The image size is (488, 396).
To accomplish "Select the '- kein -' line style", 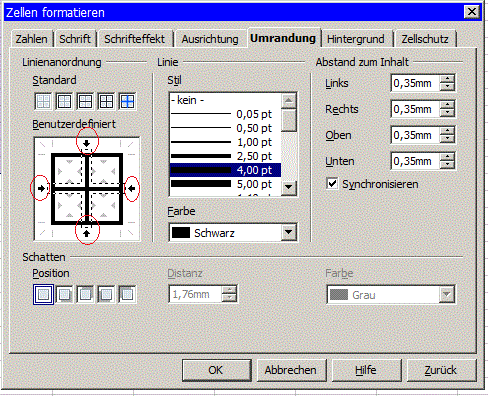I will point(225,100).
